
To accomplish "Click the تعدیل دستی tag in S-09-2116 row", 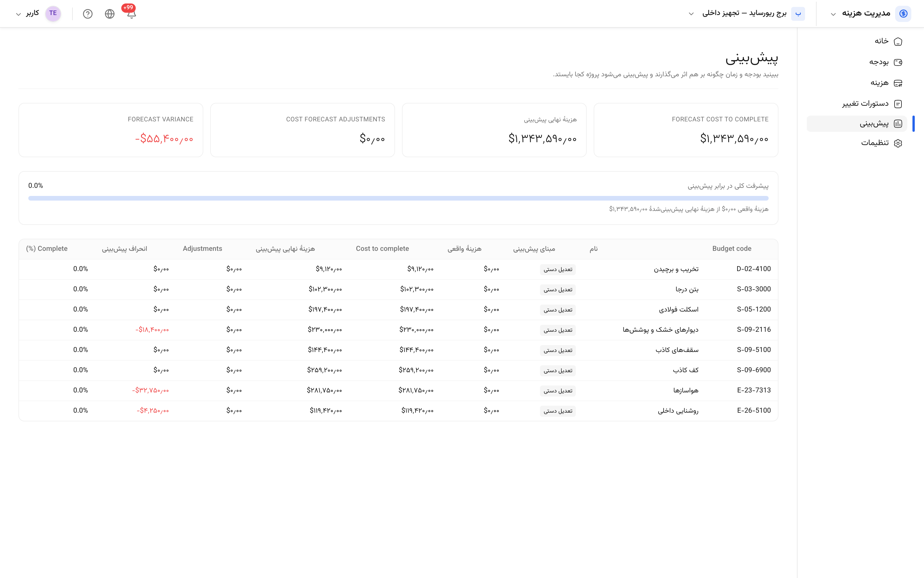I will [558, 330].
